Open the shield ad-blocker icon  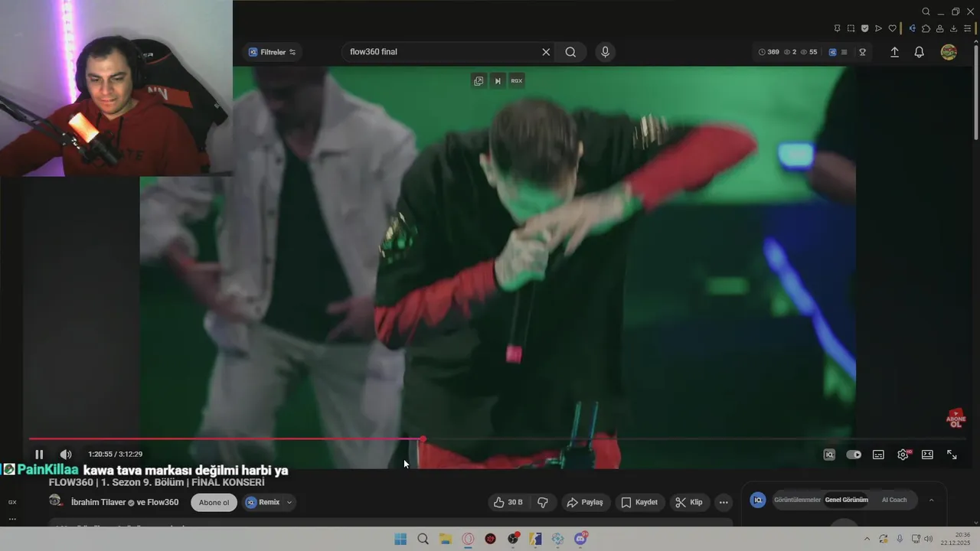864,28
